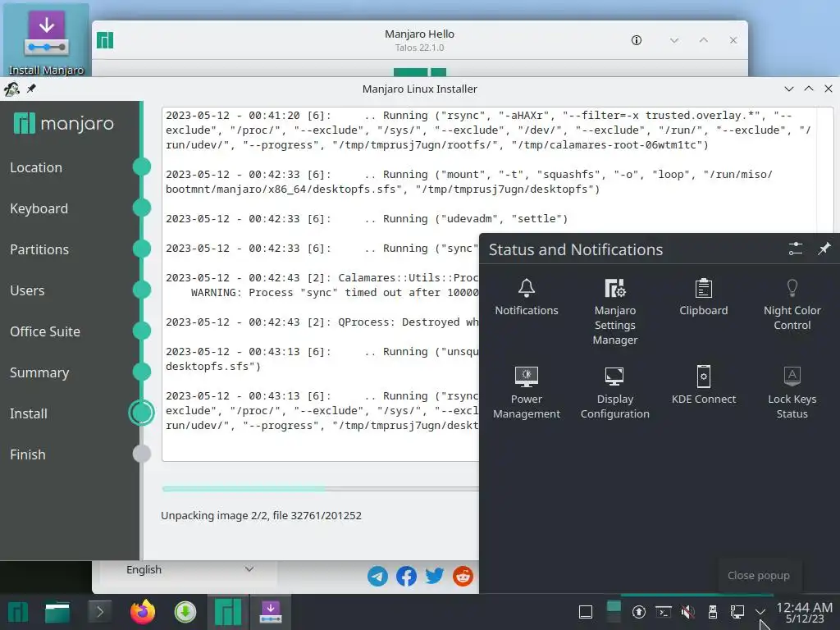The height and width of the screenshot is (630, 840).
Task: Click the WARNING sync timed out log line
Action: pos(335,293)
